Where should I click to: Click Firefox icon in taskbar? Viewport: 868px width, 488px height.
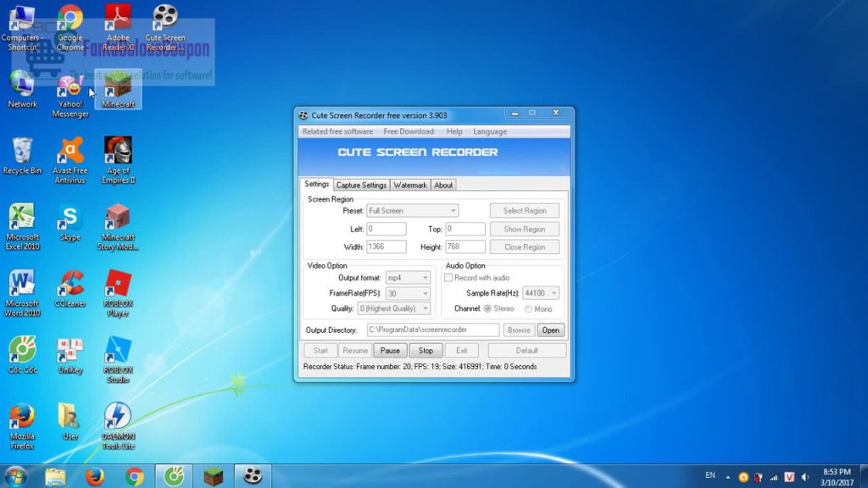[x=95, y=476]
